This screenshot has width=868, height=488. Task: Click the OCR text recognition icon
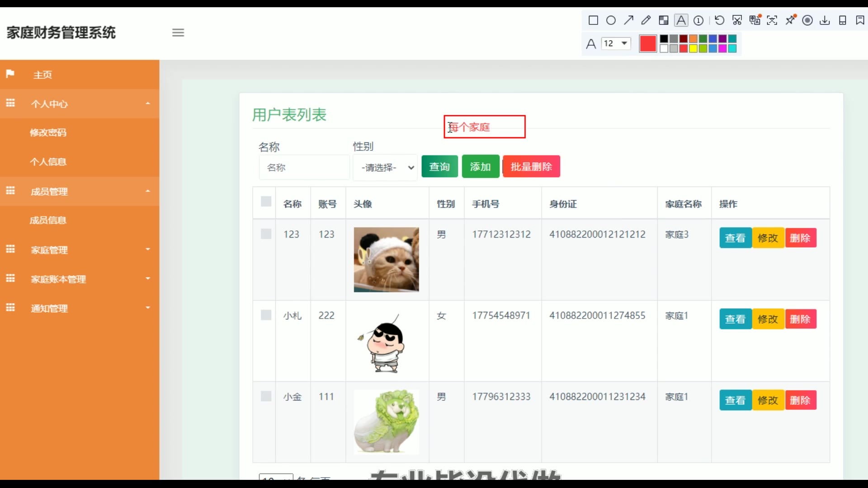pyautogui.click(x=772, y=20)
